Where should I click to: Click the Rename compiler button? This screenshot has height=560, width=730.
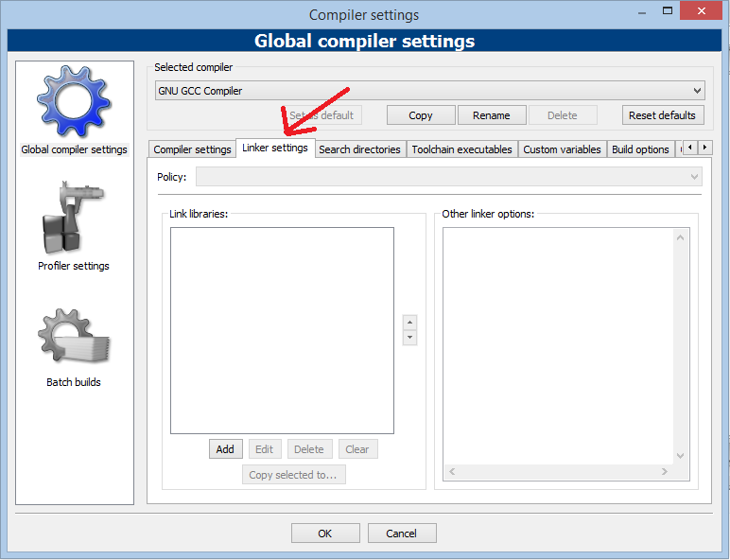pyautogui.click(x=491, y=115)
